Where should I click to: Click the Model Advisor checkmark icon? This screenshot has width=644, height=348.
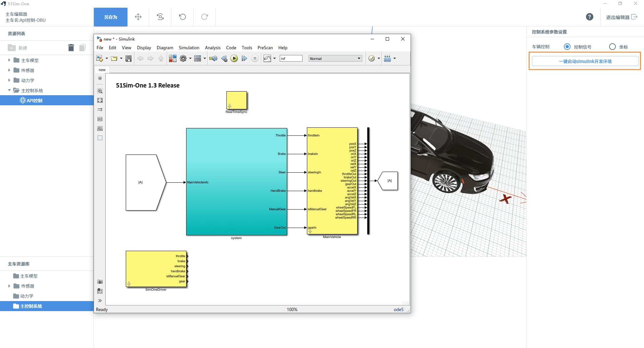click(x=372, y=58)
